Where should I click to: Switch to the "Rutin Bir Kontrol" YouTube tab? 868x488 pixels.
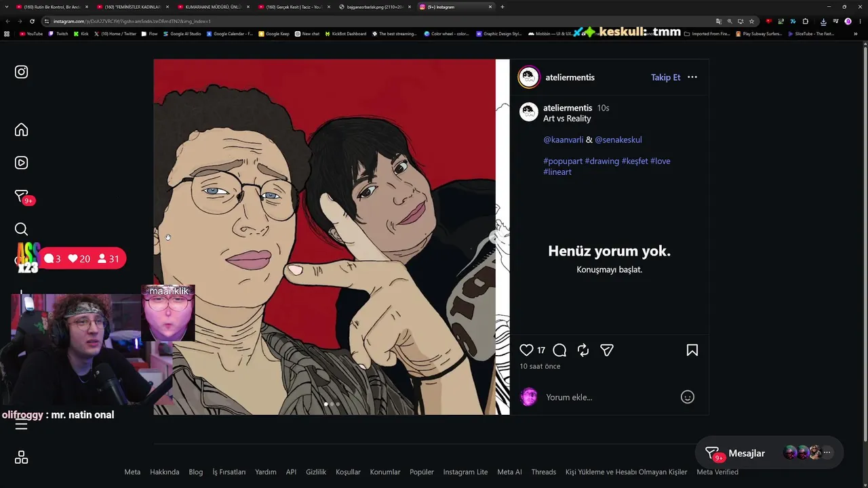[52, 7]
